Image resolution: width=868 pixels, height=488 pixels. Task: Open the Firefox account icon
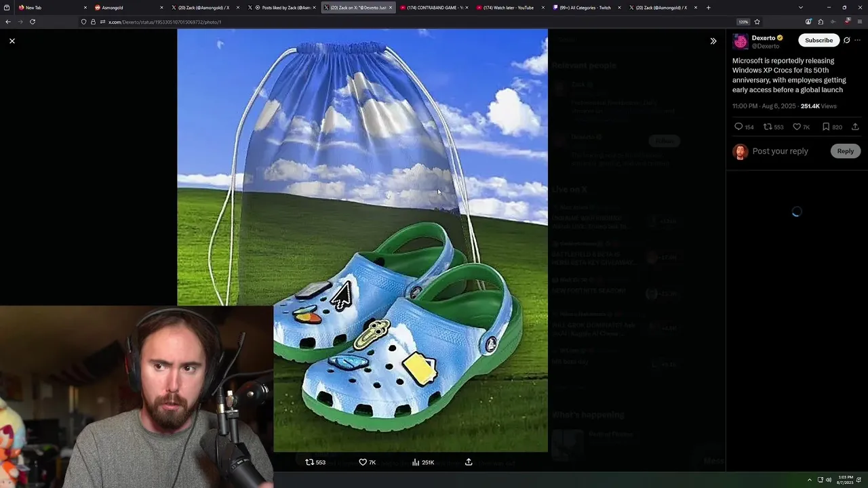[808, 22]
